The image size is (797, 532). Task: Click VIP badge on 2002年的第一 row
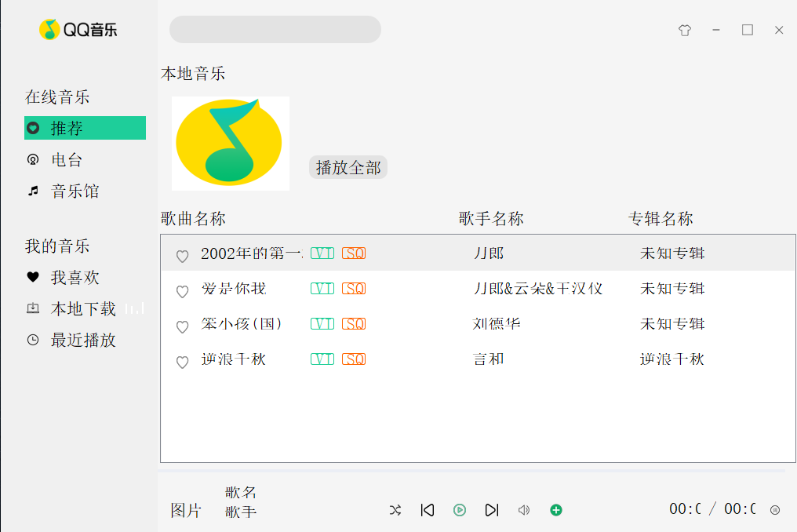(322, 253)
